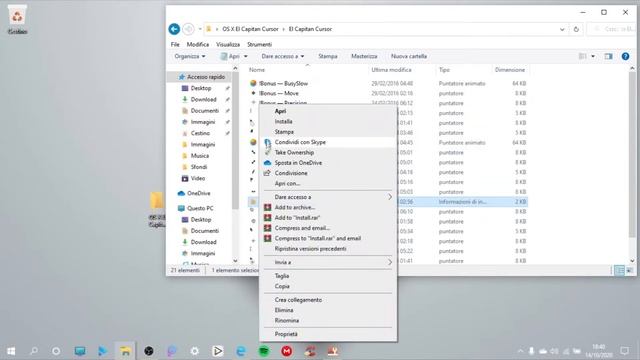Click the search box in Explorer
Image resolution: width=640 pixels, height=360 pixels.
pos(611,29)
